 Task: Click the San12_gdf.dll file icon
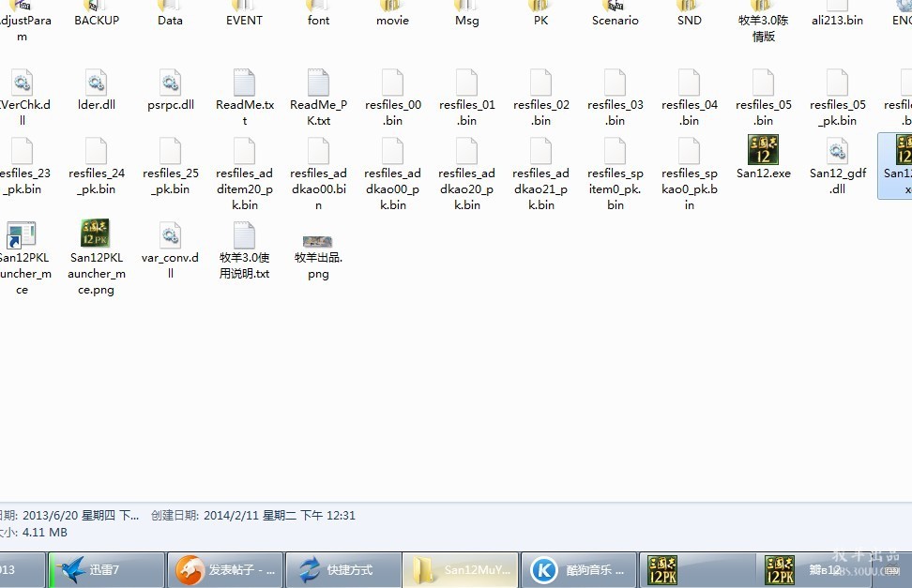837,150
